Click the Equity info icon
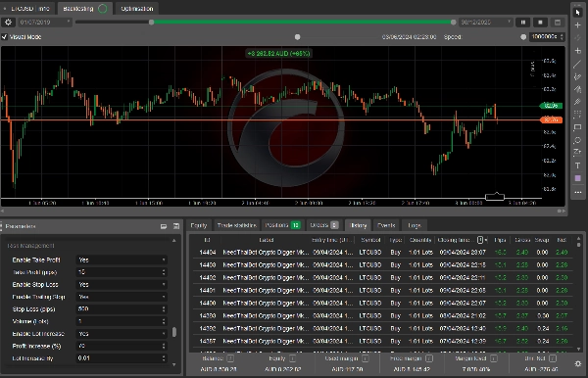 pyautogui.click(x=292, y=358)
